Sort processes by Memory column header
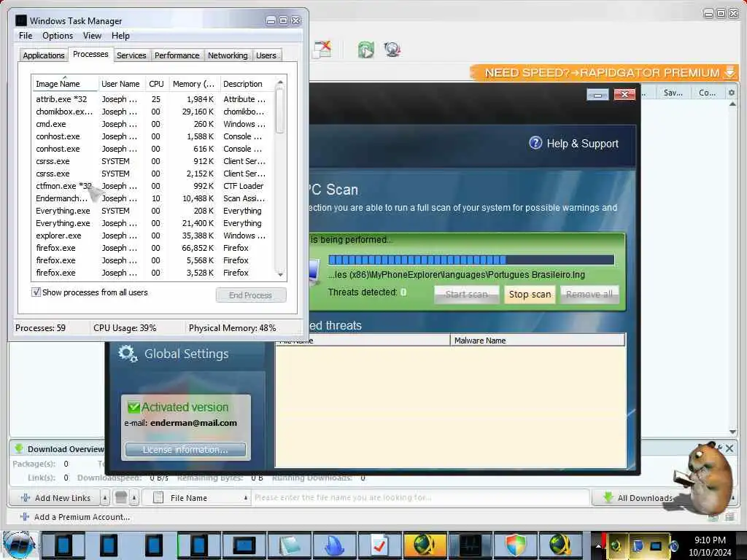The width and height of the screenshot is (747, 560). tap(194, 84)
